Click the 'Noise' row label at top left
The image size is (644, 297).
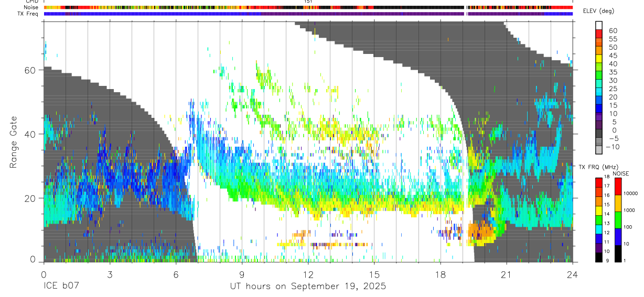pos(32,7)
